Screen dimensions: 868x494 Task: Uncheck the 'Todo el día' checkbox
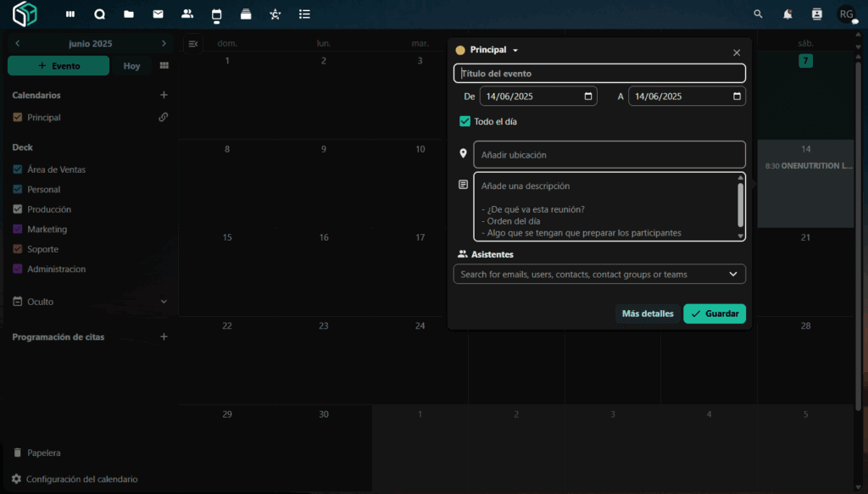coord(465,121)
